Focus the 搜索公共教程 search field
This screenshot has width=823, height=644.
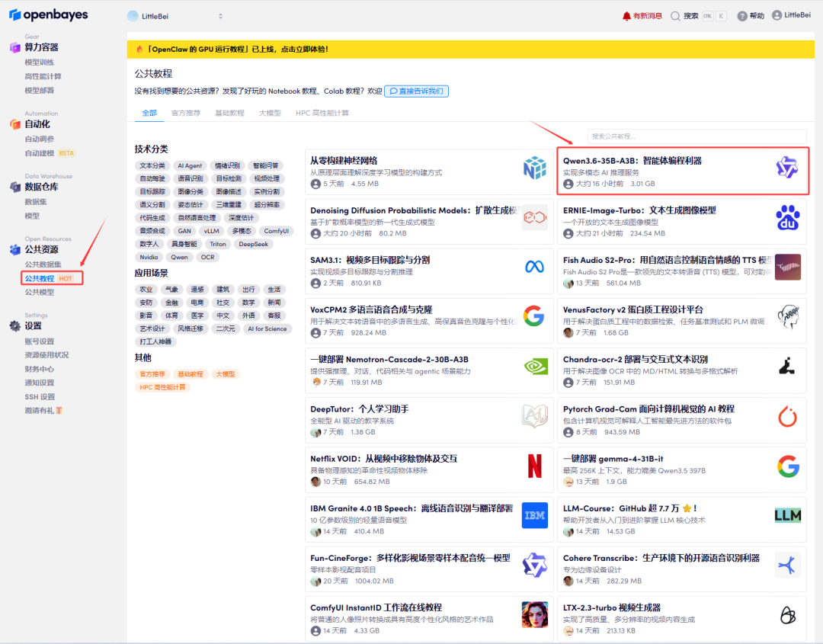697,136
